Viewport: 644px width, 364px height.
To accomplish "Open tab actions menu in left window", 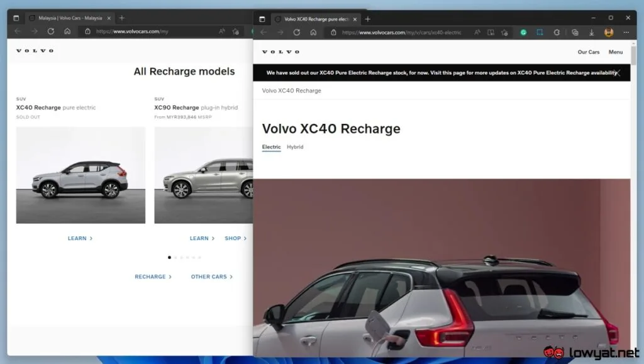I will tap(16, 18).
